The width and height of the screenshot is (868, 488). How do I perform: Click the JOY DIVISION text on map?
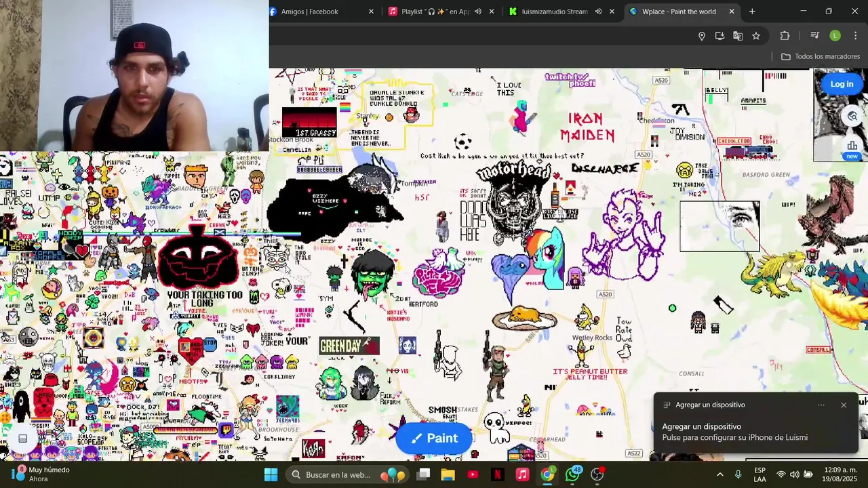688,134
